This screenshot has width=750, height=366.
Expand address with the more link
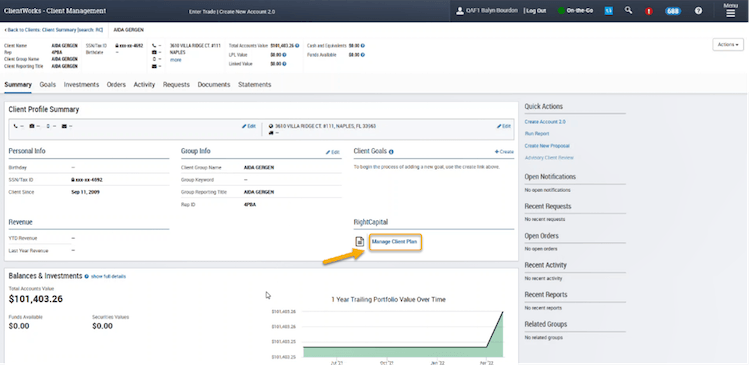point(176,60)
